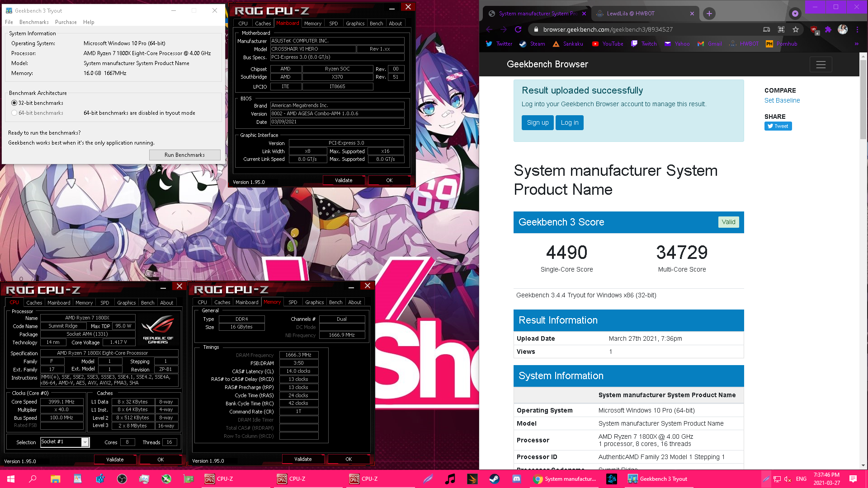Open the Geekbench File menu
Screen dimensions: 868x488
pyautogui.click(x=9, y=22)
